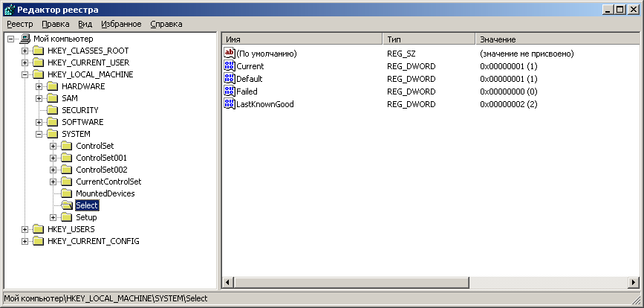Click the HKEY_CLASSES_ROOT folder icon
644x308 pixels.
38,51
